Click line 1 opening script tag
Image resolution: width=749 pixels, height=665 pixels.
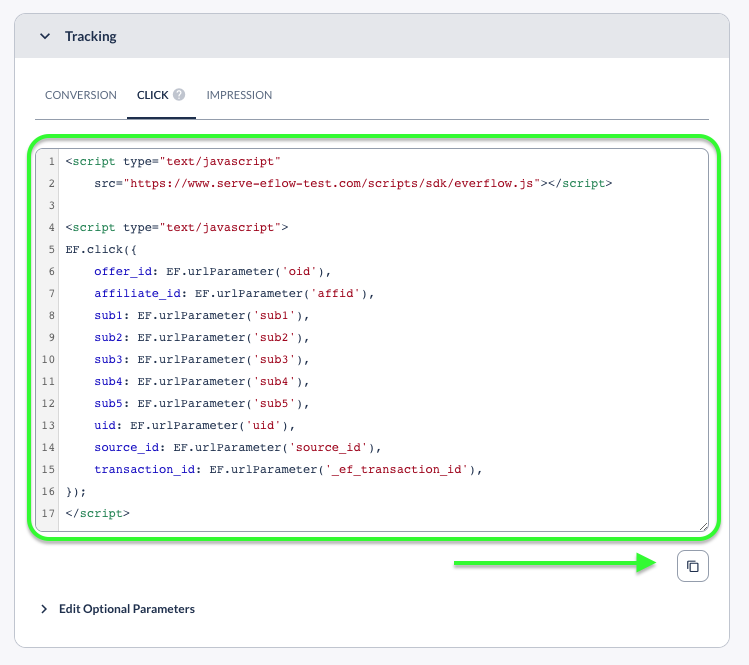click(173, 161)
